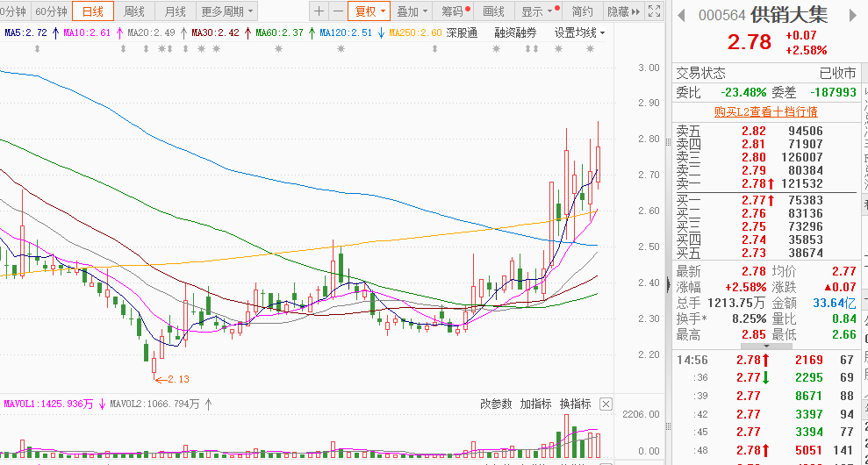Click 加指标 to add an indicator

point(535,404)
